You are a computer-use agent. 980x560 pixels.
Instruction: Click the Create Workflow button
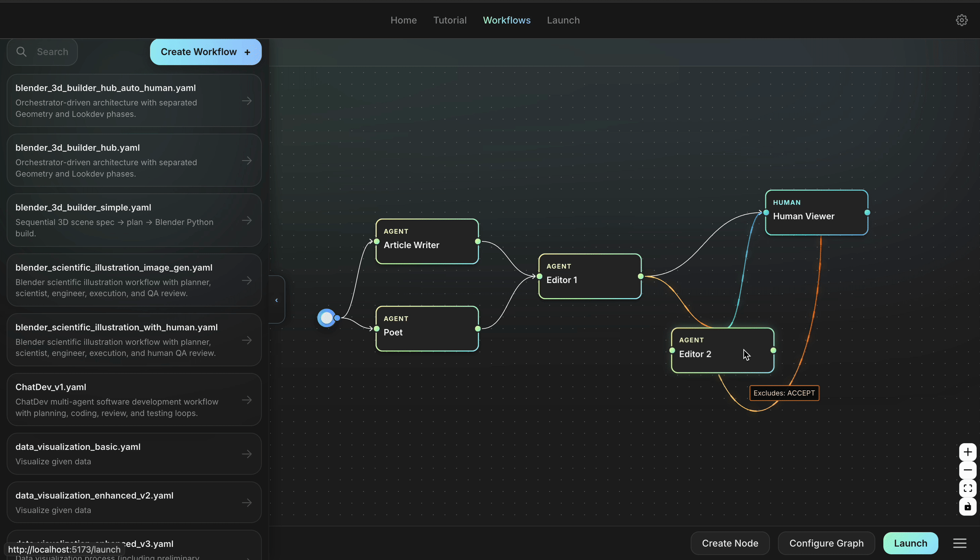(x=205, y=51)
